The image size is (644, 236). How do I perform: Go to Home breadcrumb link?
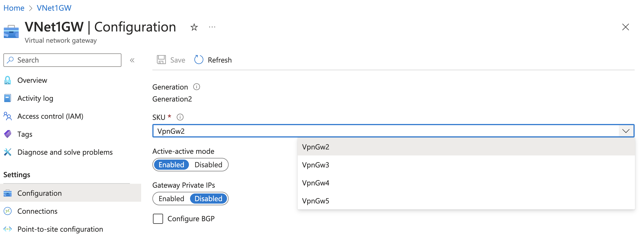[x=14, y=8]
